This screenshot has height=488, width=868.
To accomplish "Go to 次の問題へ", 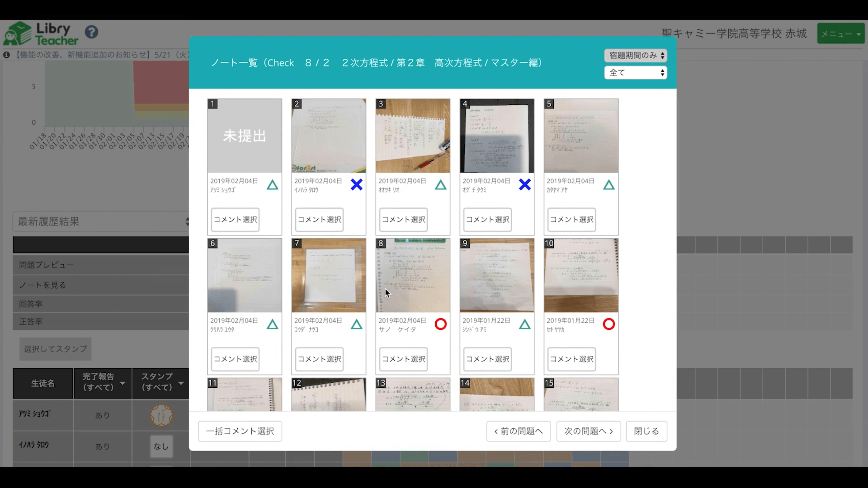I will (588, 431).
